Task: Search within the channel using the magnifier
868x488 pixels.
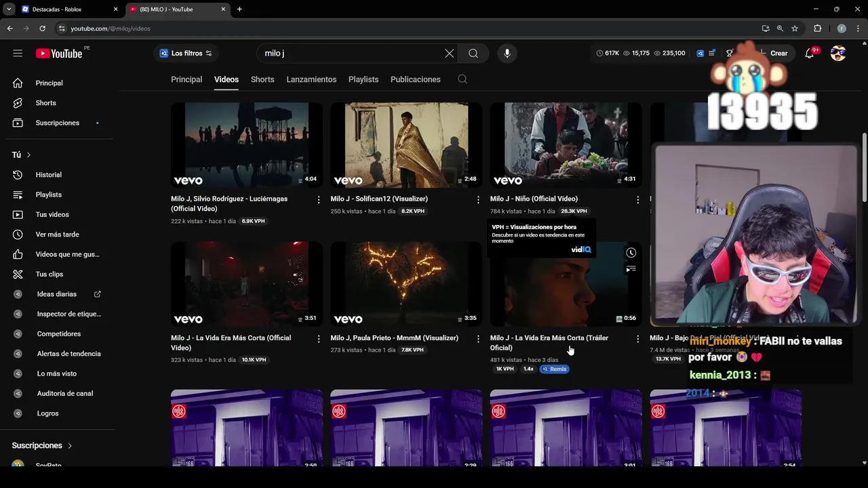Action: click(462, 79)
